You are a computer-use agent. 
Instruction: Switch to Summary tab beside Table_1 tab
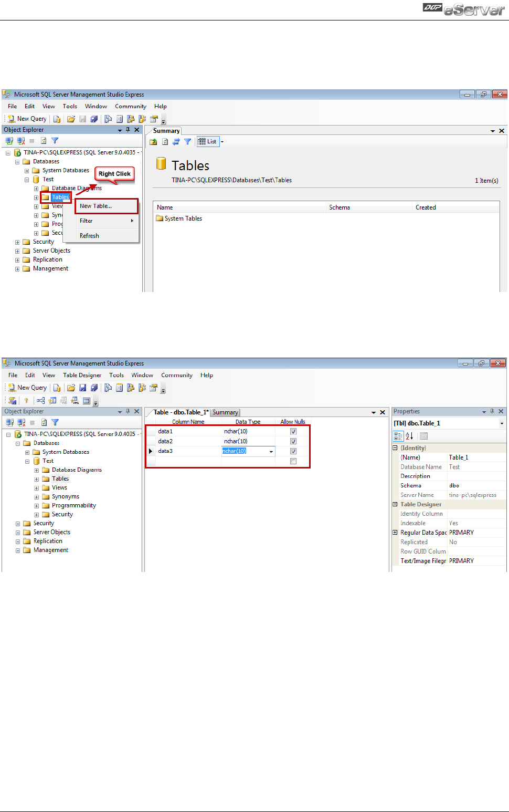point(225,412)
